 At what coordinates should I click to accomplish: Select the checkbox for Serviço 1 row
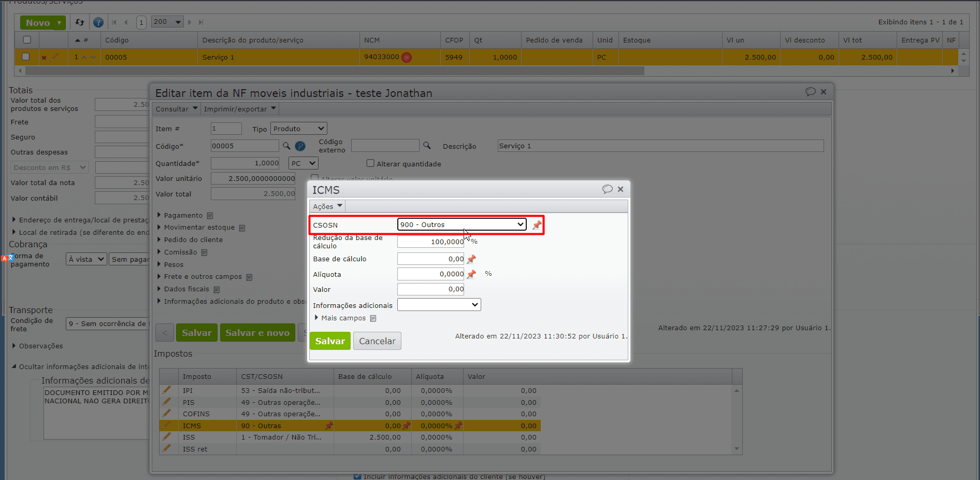[x=26, y=57]
